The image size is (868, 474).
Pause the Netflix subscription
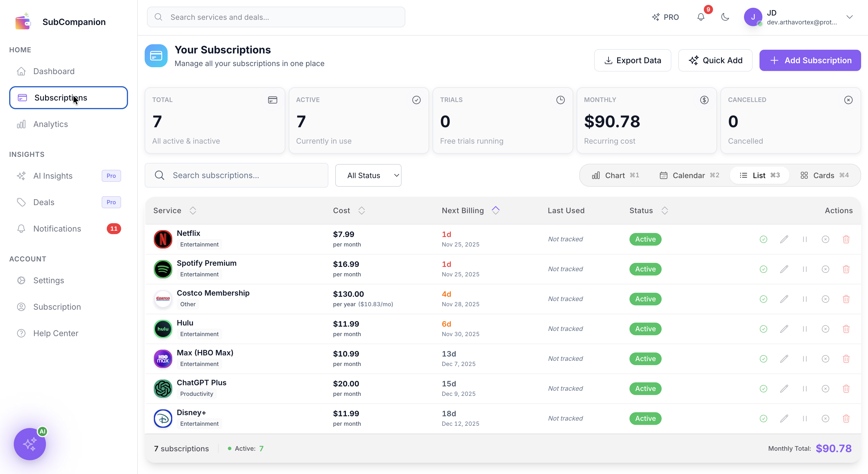(805, 239)
